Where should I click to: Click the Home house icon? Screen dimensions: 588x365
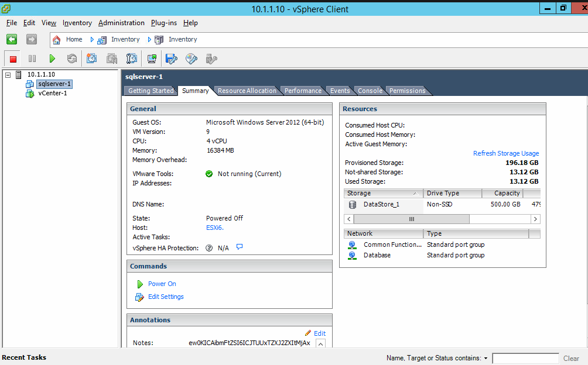coord(56,40)
